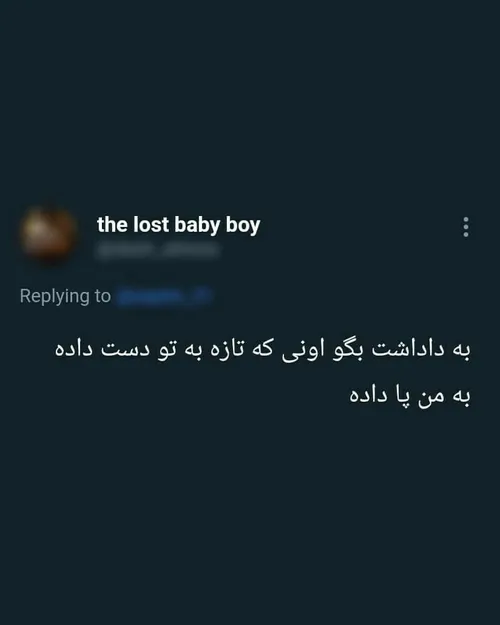
Task: Select the word 'من' in the second line
Action: 431,397
